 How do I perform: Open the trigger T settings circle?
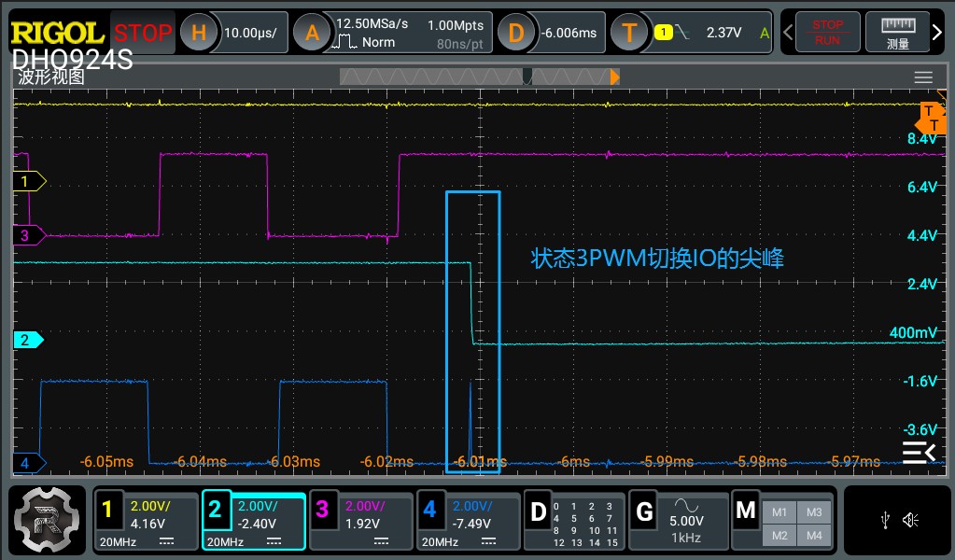pyautogui.click(x=628, y=30)
